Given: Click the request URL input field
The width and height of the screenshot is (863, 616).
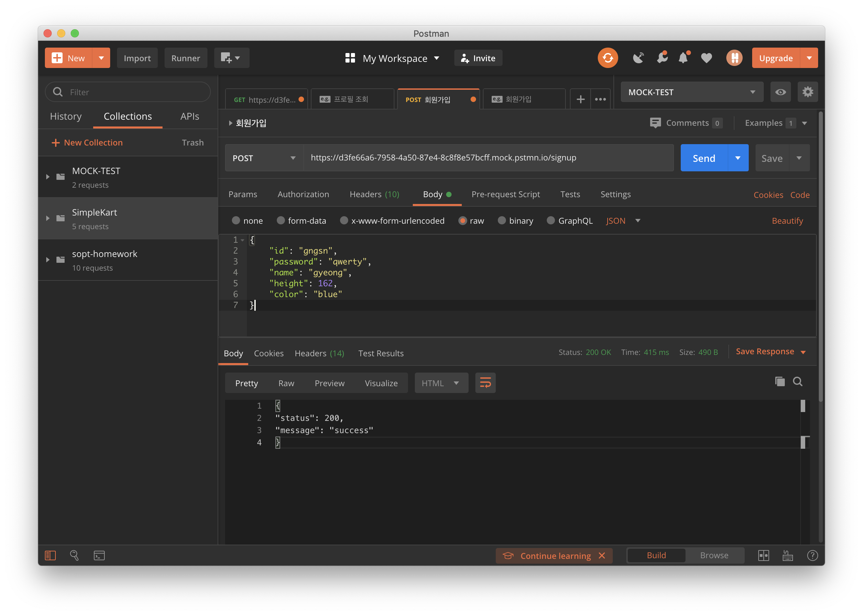Looking at the screenshot, I should [x=488, y=158].
